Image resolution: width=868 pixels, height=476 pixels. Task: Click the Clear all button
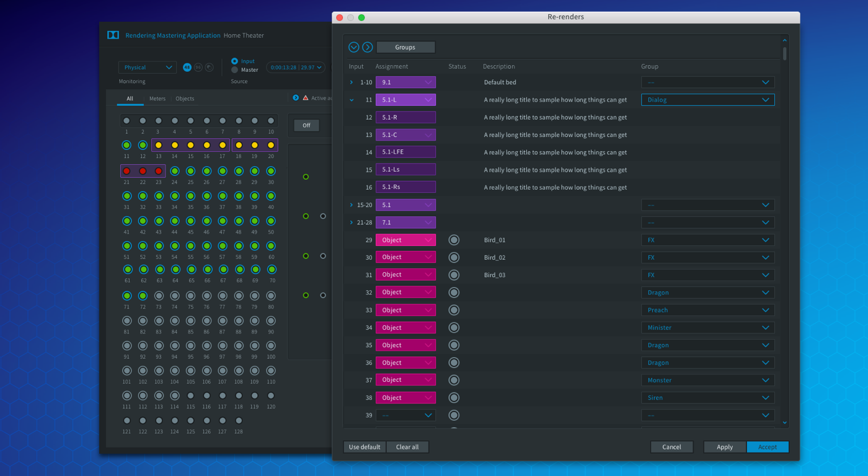click(407, 447)
